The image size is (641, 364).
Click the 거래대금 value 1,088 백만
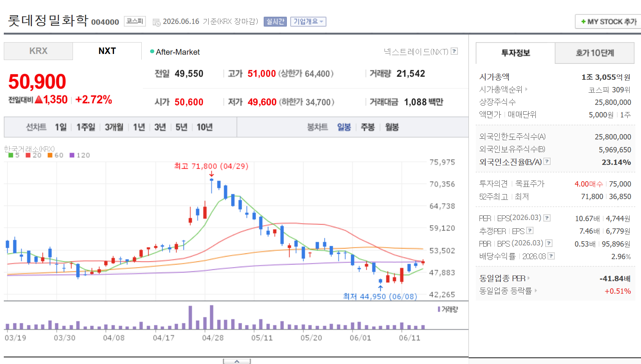424,102
